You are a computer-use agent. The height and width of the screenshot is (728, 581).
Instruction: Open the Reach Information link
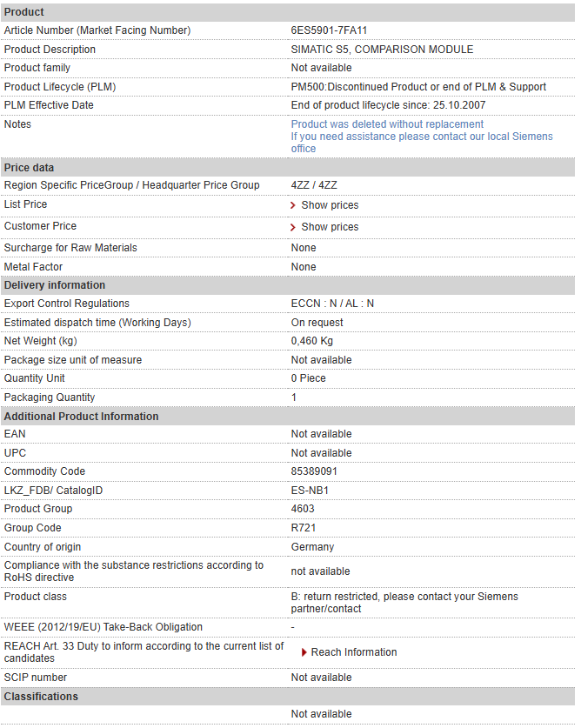tap(354, 652)
